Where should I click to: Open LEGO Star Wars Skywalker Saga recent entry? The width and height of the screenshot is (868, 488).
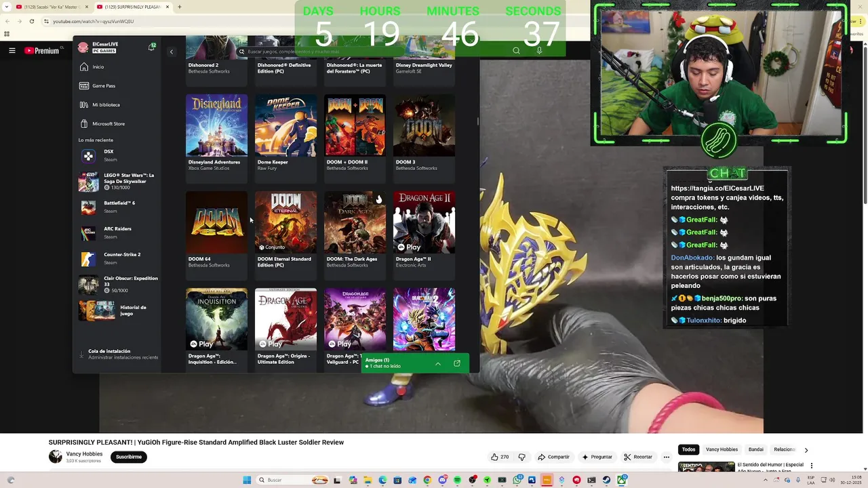[x=117, y=181]
